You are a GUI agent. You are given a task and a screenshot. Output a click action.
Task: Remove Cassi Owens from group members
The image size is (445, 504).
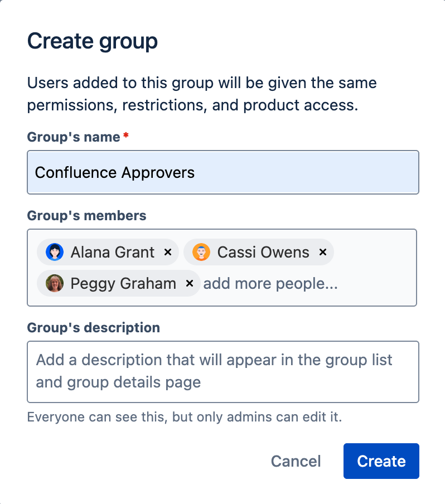click(x=323, y=252)
